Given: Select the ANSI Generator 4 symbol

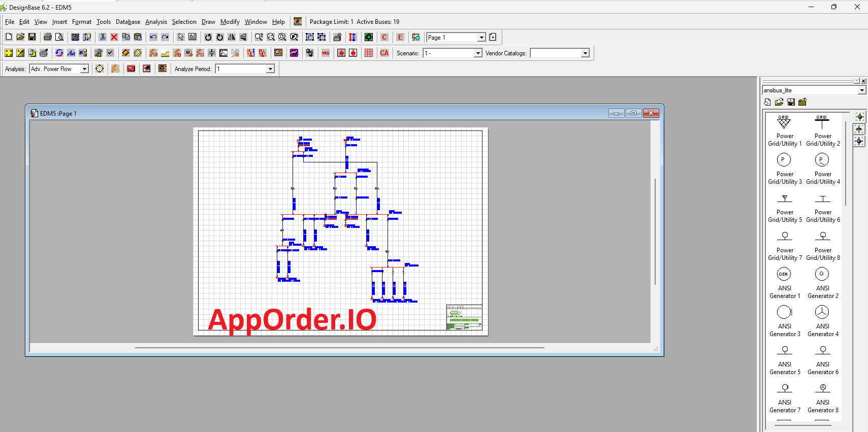Looking at the screenshot, I should [823, 321].
